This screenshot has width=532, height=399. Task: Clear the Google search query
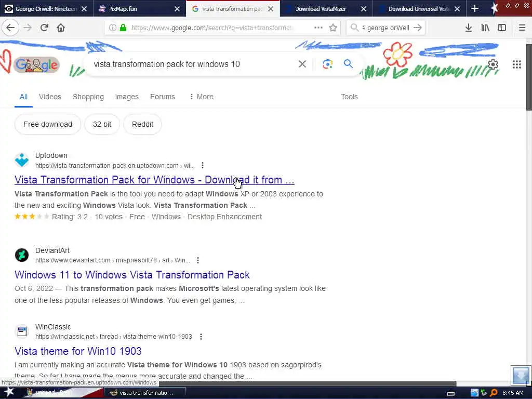(x=302, y=64)
